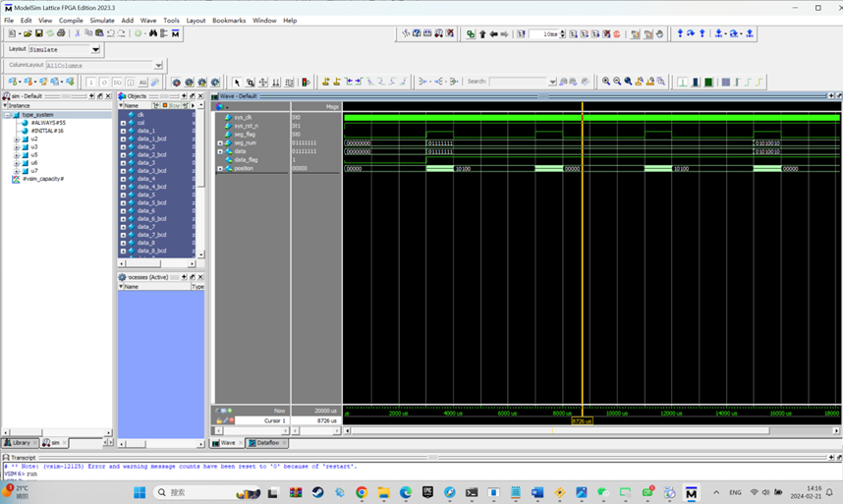Select #vsim_capacity# in instance tree
843x504 pixels.
coord(43,179)
